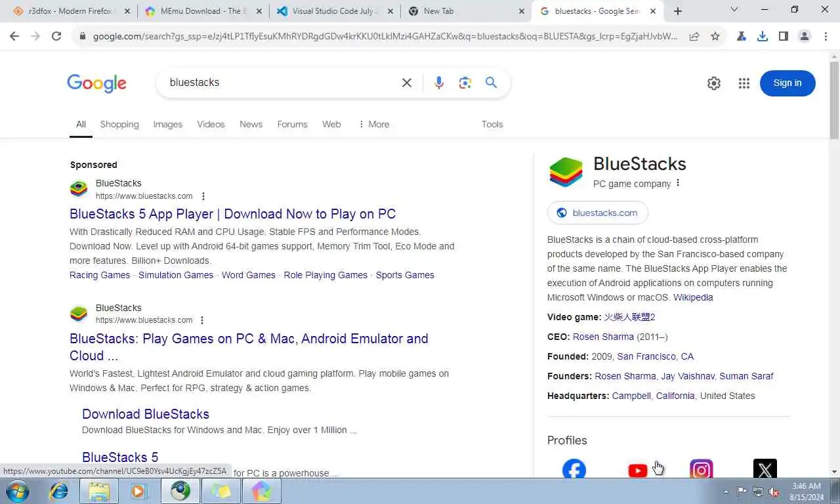Click the browser back arrow

tap(14, 37)
